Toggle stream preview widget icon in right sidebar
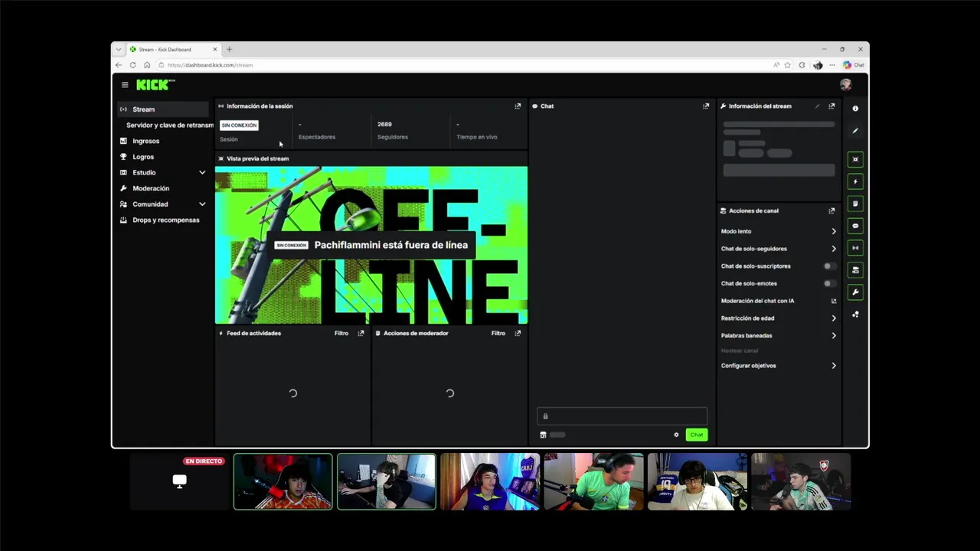Image resolution: width=980 pixels, height=551 pixels. point(855,159)
